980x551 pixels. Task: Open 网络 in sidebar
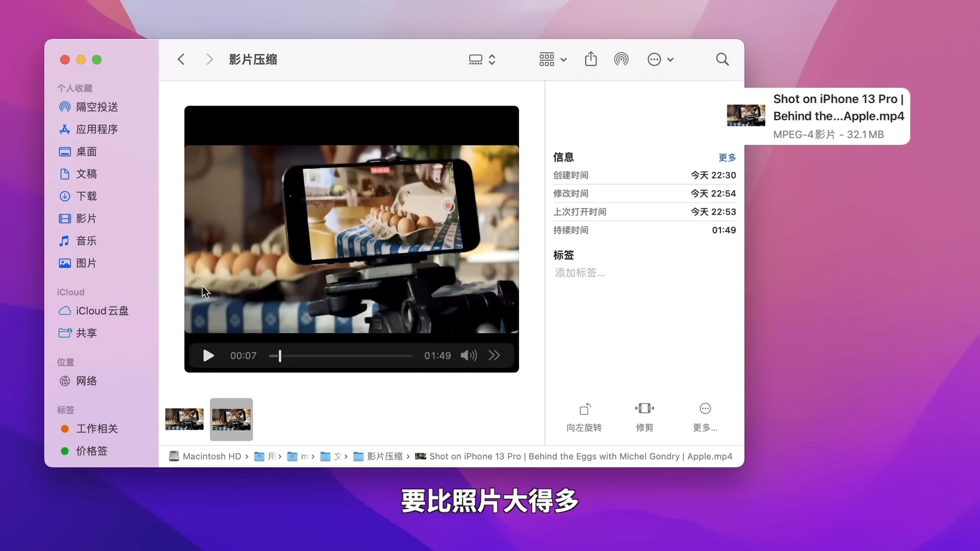86,381
